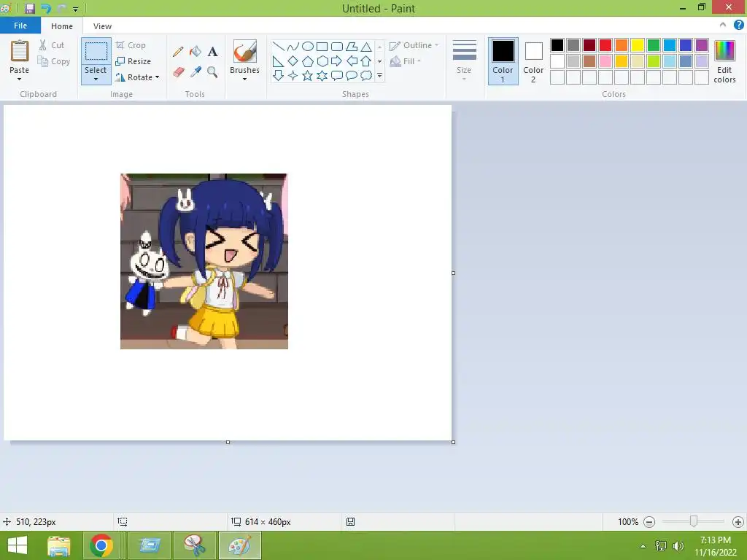The width and height of the screenshot is (747, 560).
Task: Choose the Oval callout shape
Action: [x=352, y=75]
